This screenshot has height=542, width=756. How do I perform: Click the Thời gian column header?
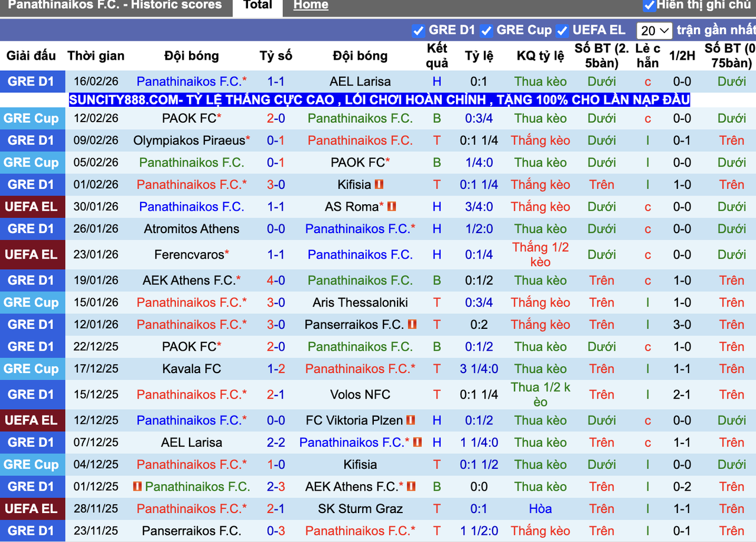(x=96, y=56)
